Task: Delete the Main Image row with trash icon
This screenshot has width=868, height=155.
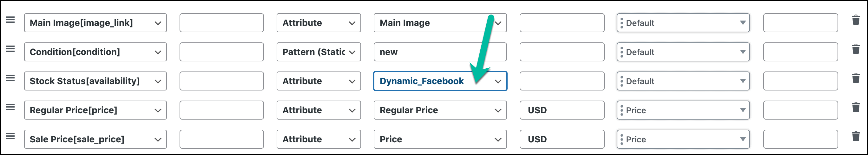Action: [x=856, y=20]
